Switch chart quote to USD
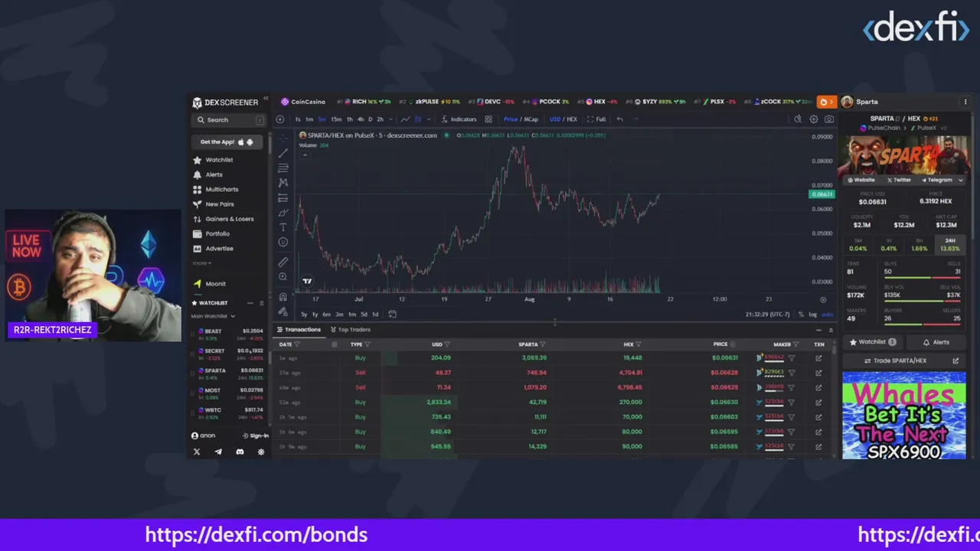Screen dimensions: 980x551 pos(554,119)
